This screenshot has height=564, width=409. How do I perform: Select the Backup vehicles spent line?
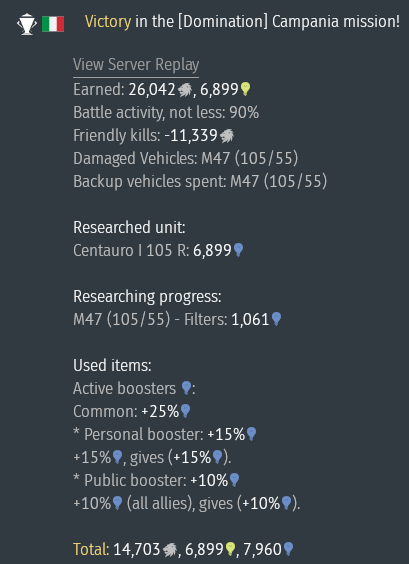click(200, 181)
